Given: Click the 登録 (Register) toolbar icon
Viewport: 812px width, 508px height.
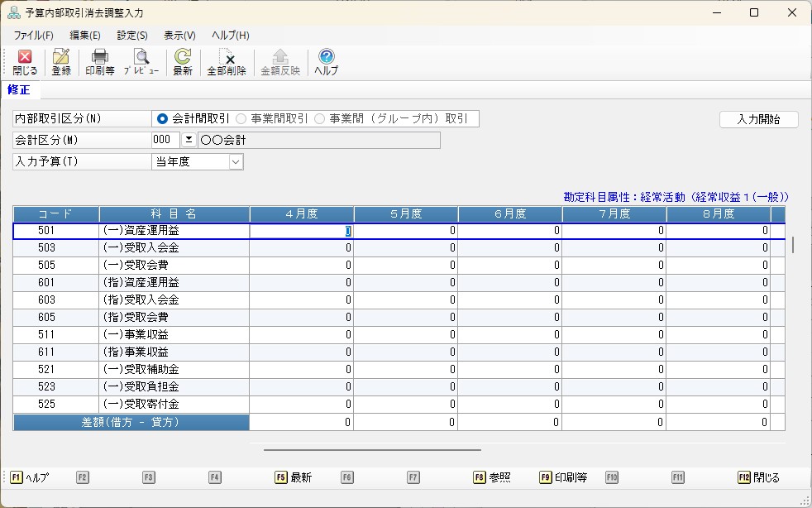Looking at the screenshot, I should tap(61, 62).
